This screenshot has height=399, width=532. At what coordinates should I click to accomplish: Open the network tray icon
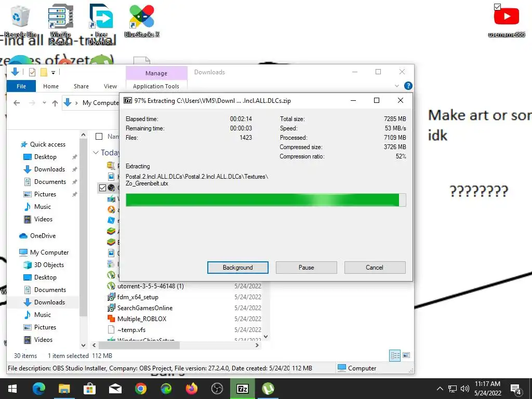click(x=453, y=389)
